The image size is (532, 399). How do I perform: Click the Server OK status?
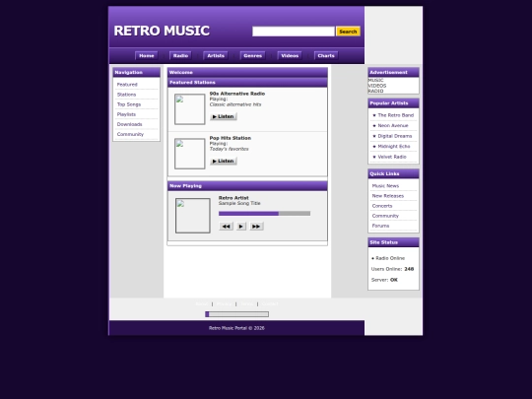click(x=384, y=280)
